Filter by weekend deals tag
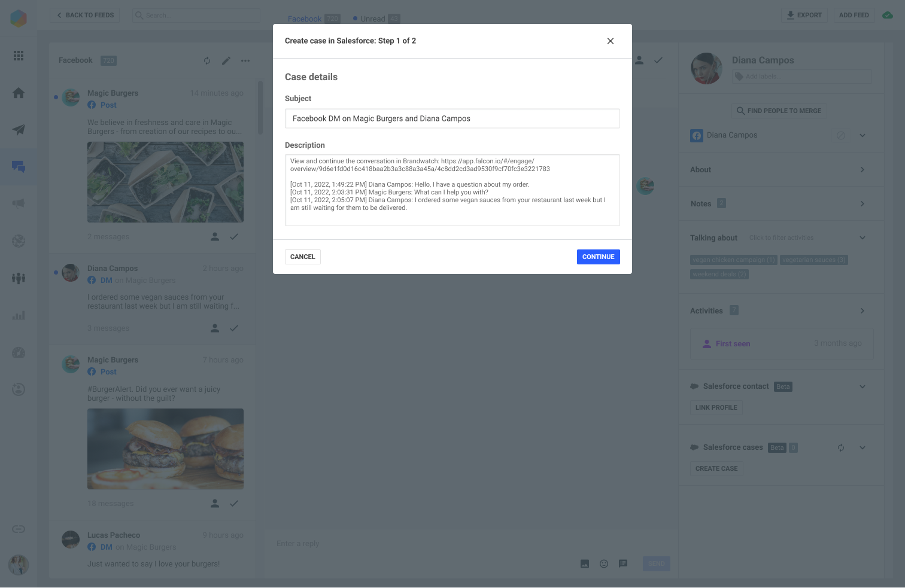 (x=719, y=275)
